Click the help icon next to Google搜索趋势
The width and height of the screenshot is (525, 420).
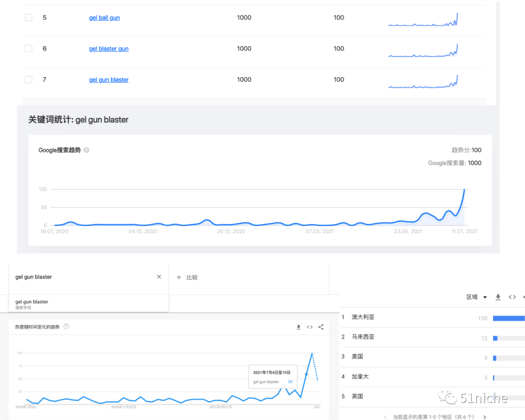87,150
